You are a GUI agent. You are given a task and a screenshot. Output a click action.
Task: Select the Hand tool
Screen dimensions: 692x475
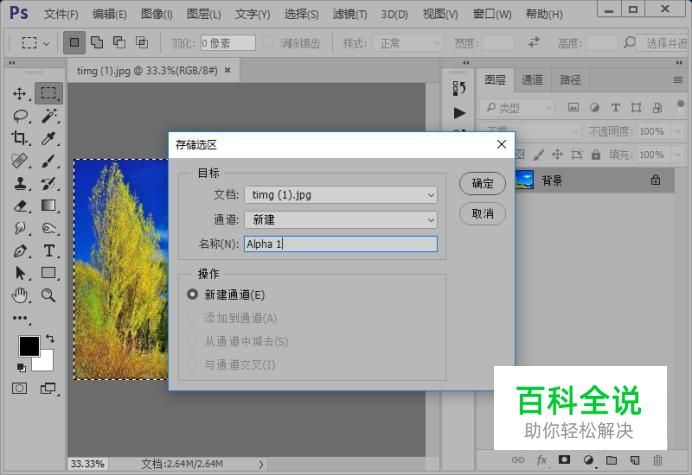pyautogui.click(x=20, y=295)
